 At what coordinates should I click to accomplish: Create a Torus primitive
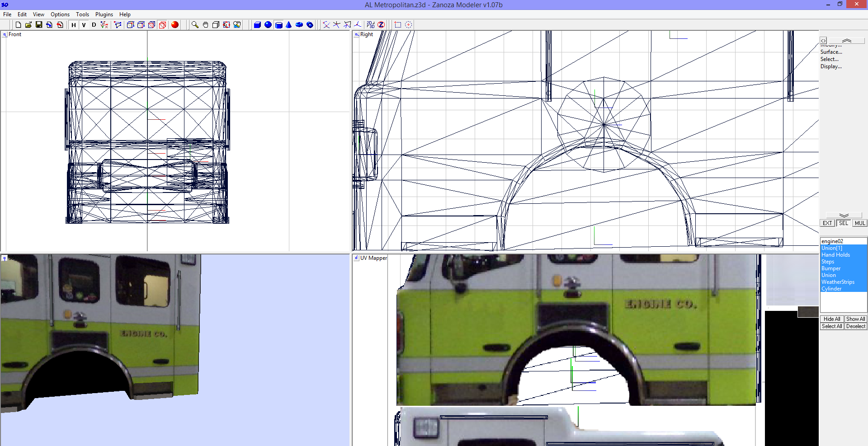pyautogui.click(x=299, y=25)
